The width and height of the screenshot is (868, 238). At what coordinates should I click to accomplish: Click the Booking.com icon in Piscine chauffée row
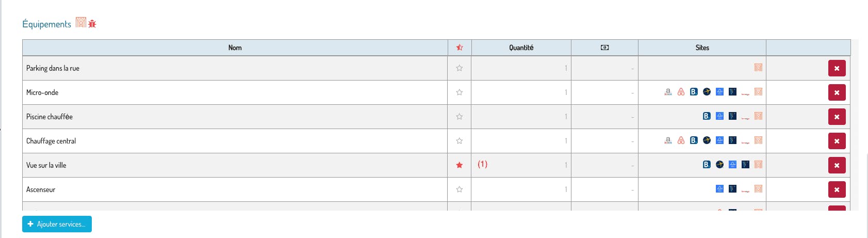click(707, 116)
